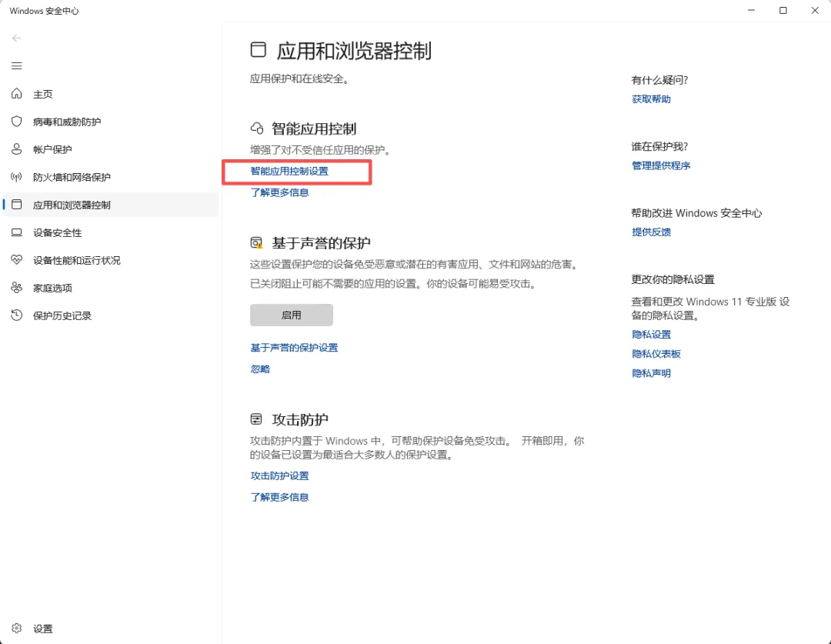Open 隐私声明 link

coord(652,373)
